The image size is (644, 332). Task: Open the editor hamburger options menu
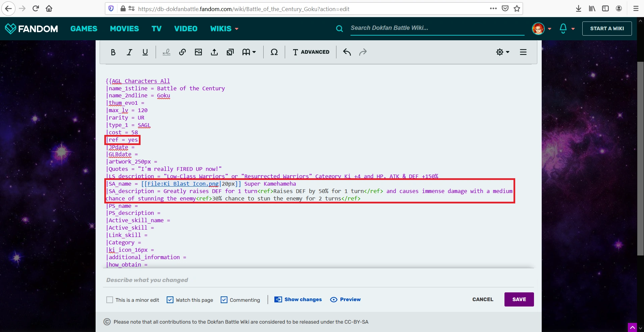(x=523, y=52)
